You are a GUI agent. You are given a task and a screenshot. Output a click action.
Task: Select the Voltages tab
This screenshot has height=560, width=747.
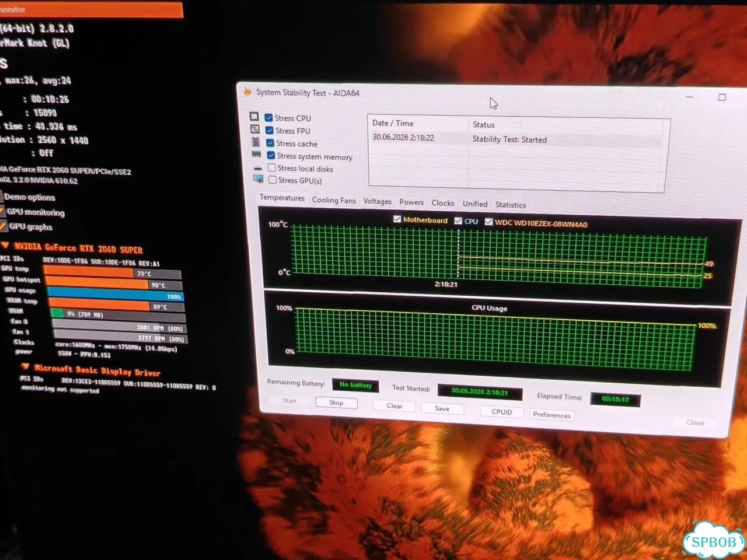click(378, 201)
